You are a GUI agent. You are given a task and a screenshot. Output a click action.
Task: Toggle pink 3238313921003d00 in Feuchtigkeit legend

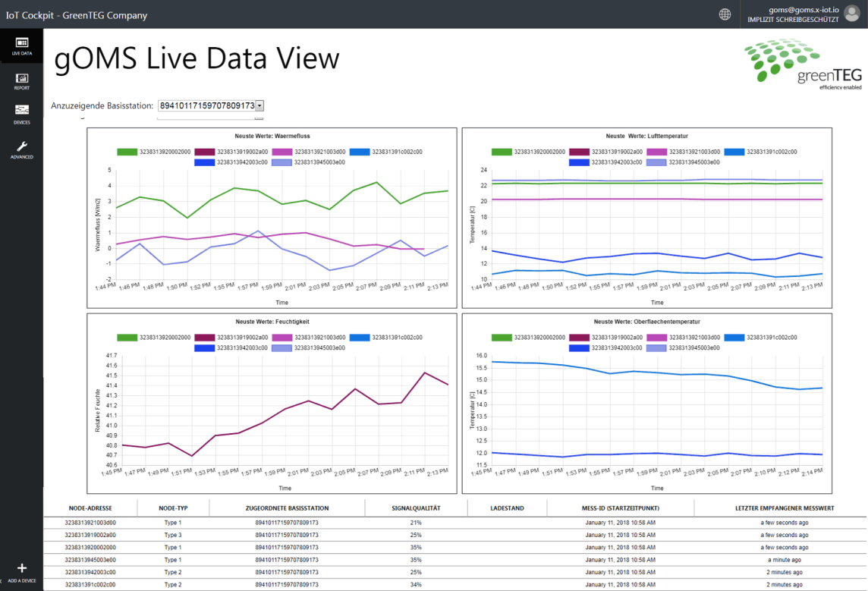point(309,337)
